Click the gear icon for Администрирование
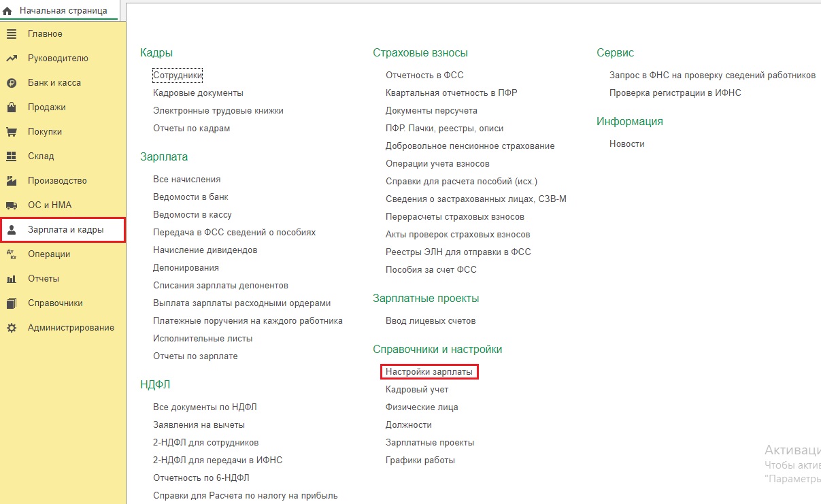This screenshot has height=504, width=821. [11, 328]
